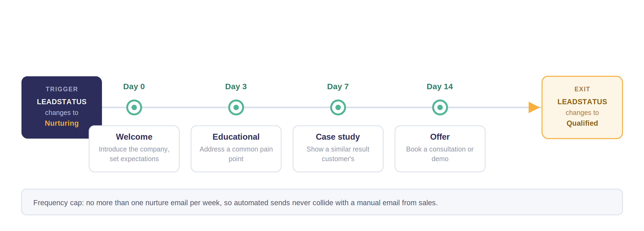Click the Day 0 label

(x=134, y=86)
